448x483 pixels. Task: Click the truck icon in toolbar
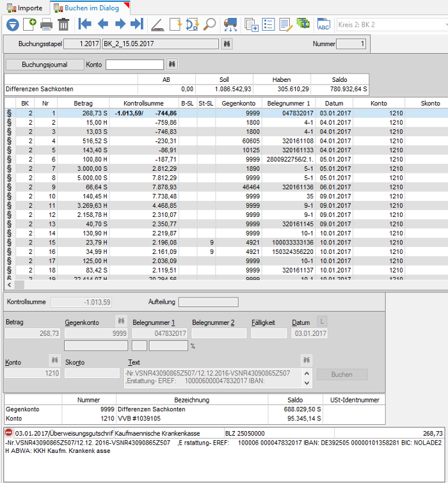pyautogui.click(x=230, y=25)
